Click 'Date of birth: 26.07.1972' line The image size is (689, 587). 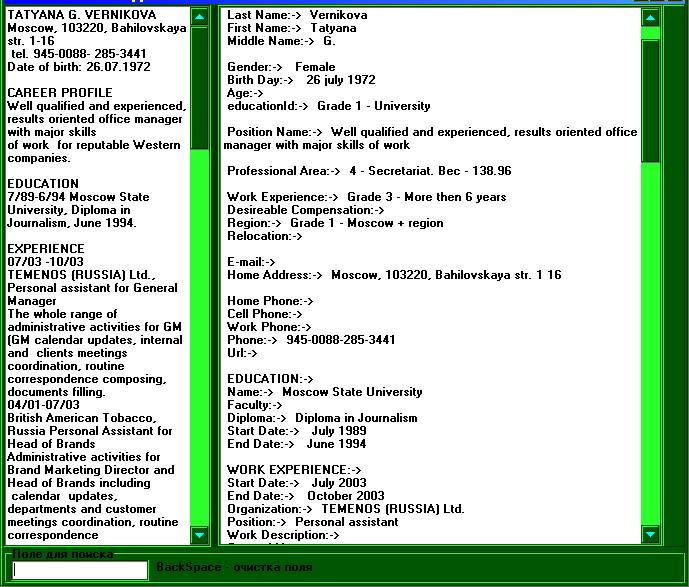[79, 67]
